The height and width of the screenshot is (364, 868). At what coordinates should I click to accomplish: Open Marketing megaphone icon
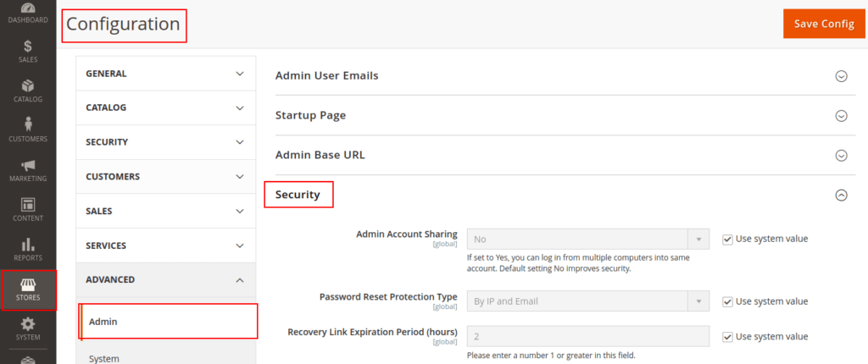click(x=28, y=166)
